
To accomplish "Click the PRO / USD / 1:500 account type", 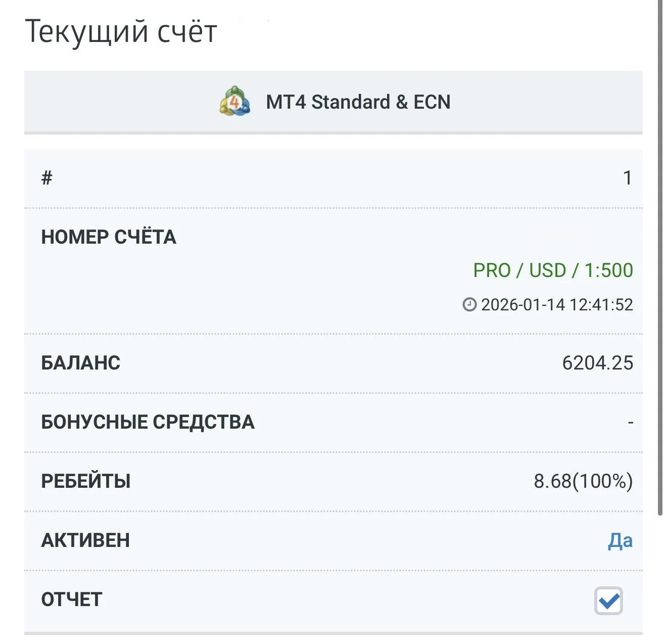I will 553,270.
